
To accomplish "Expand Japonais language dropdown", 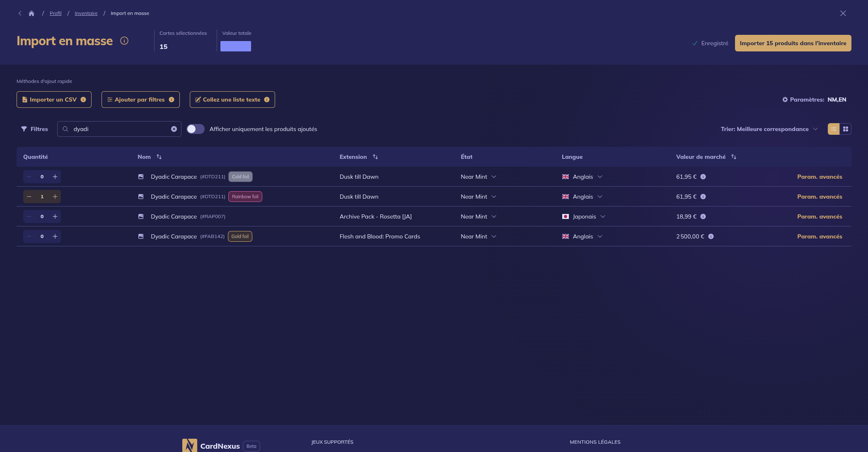I will click(603, 216).
